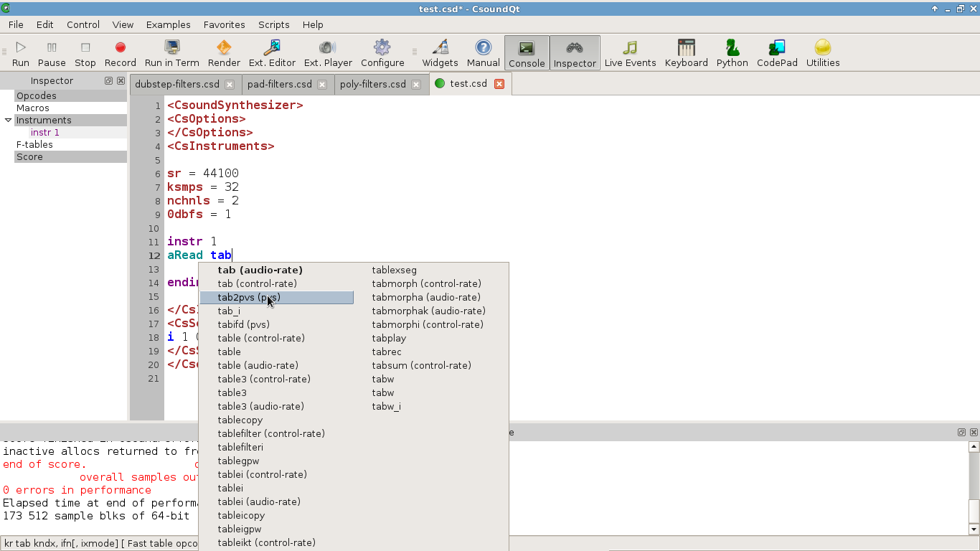Choose tabsum (control-rate) completion
This screenshot has height=551, width=980.
[430, 366]
